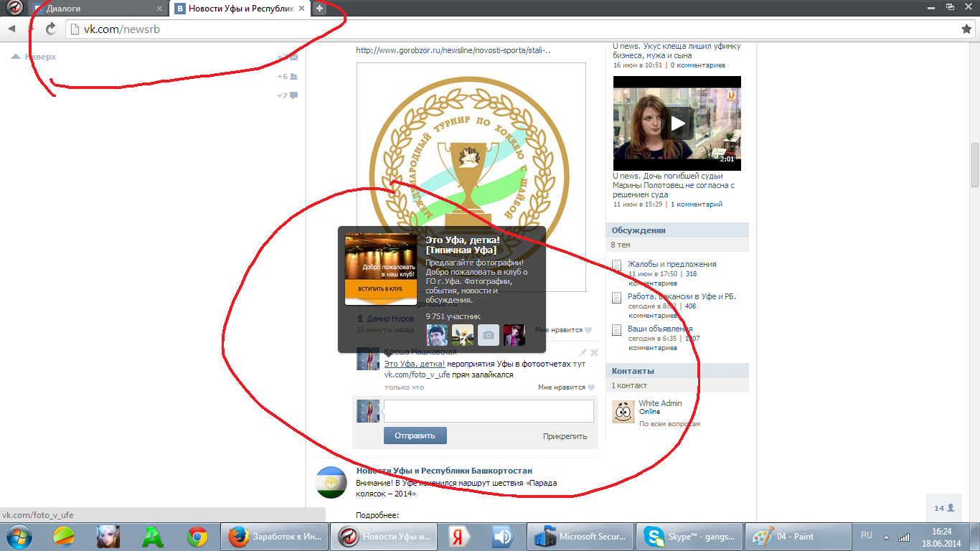
Task: Click the 8 тем count
Action: [x=621, y=245]
